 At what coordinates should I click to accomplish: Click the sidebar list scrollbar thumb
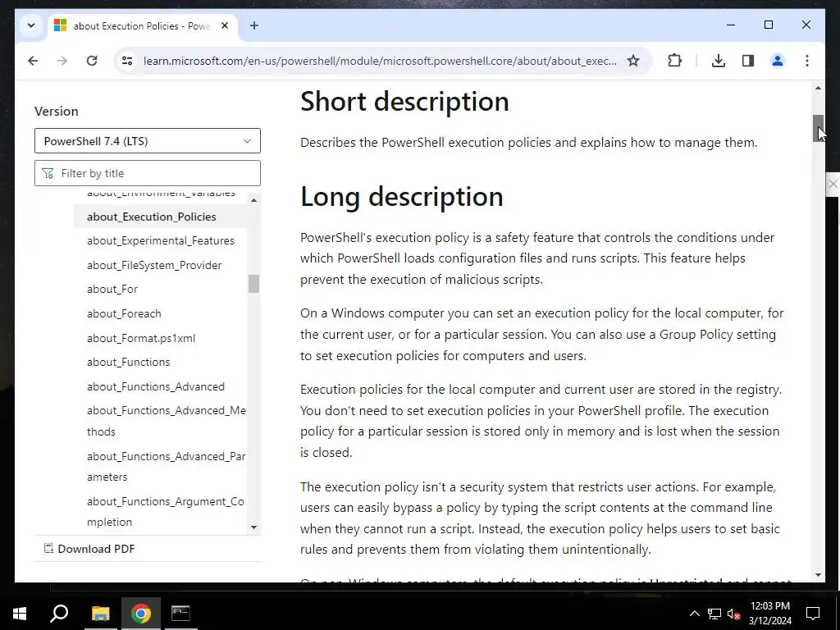[x=254, y=284]
